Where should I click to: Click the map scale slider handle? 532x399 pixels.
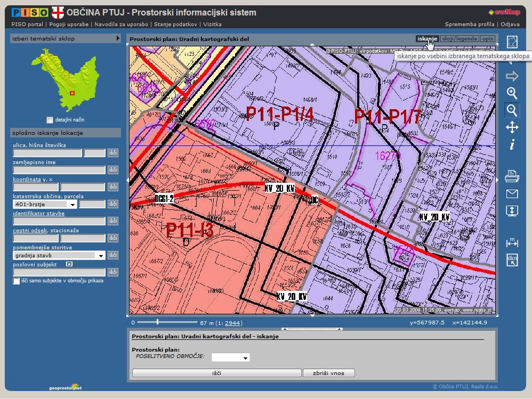[x=157, y=322]
